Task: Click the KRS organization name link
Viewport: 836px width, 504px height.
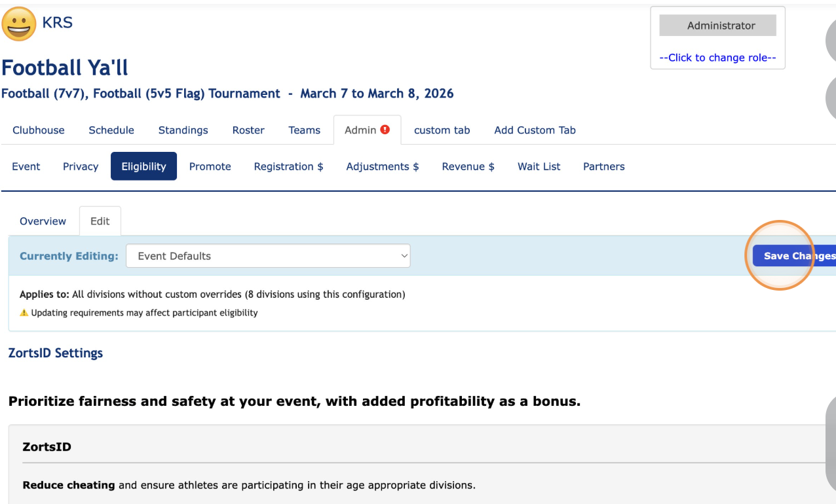Action: (57, 23)
